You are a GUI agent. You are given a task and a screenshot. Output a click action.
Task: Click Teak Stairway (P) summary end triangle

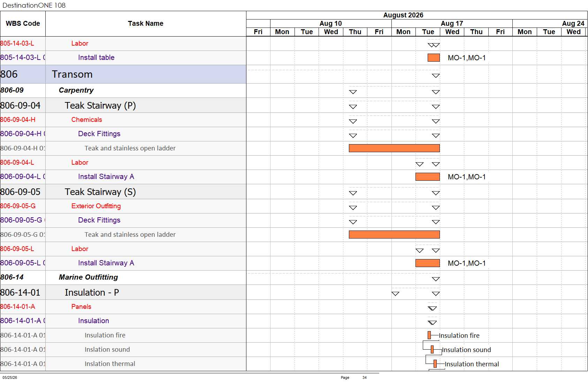(x=436, y=107)
